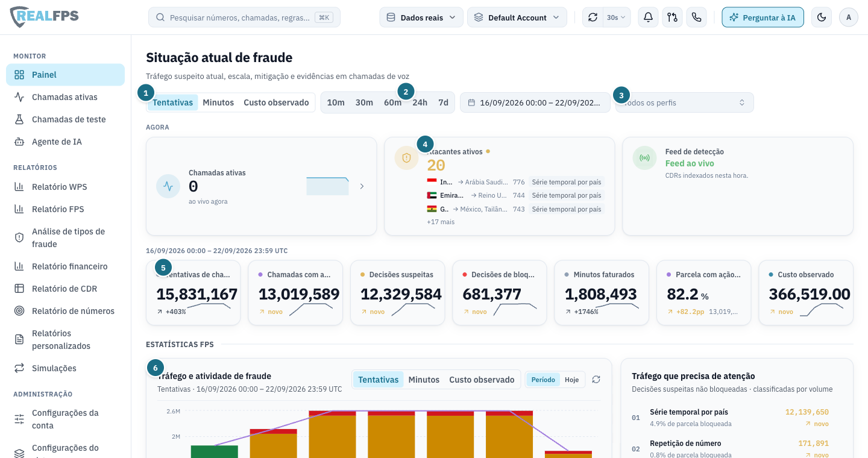The height and width of the screenshot is (458, 868).
Task: Click Série temporal por país tag for count 776
Action: (567, 181)
